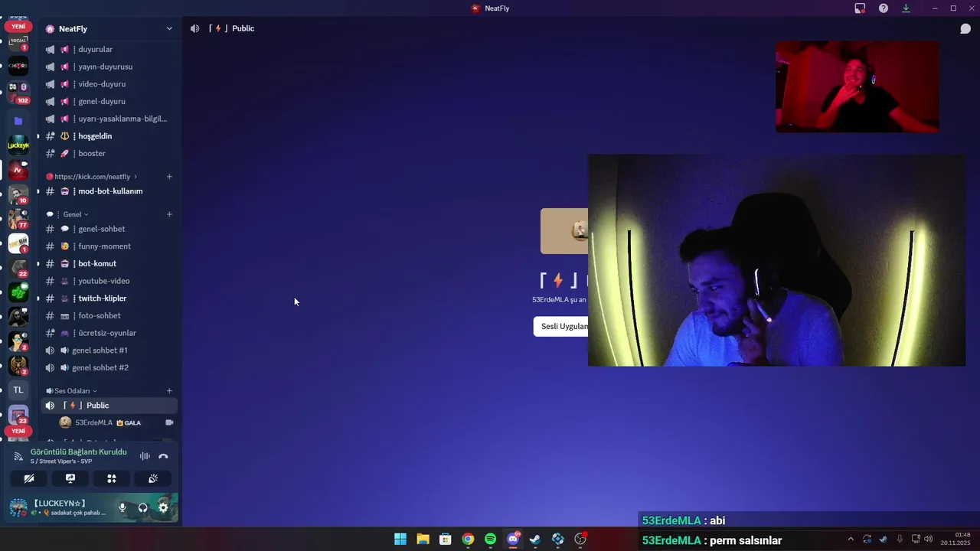Open booster text channel
This screenshot has height=551, width=980.
click(x=109, y=153)
